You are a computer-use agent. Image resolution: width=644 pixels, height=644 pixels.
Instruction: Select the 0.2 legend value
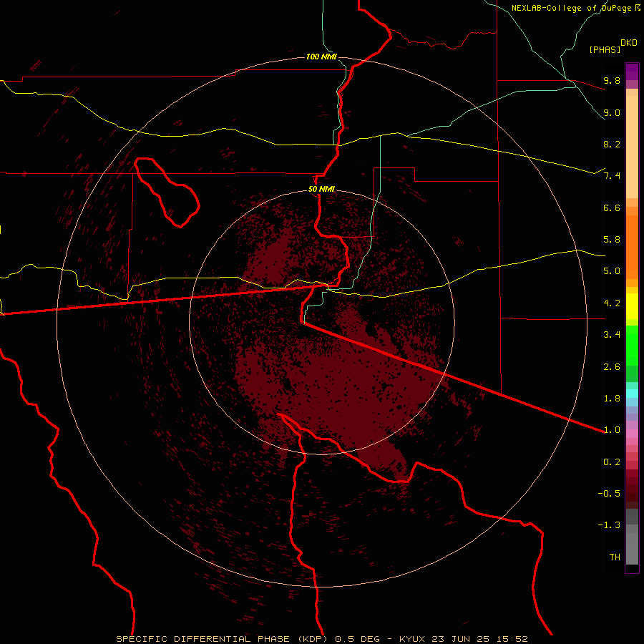[612, 462]
